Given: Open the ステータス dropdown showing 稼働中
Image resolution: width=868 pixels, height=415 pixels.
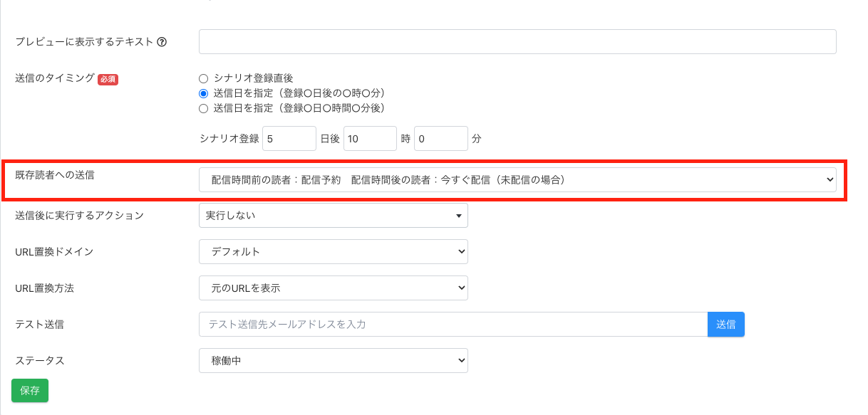Looking at the screenshot, I should click(x=333, y=360).
